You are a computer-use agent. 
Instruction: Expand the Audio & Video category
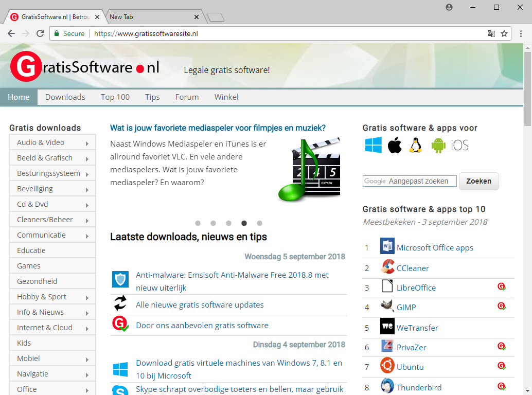click(52, 142)
